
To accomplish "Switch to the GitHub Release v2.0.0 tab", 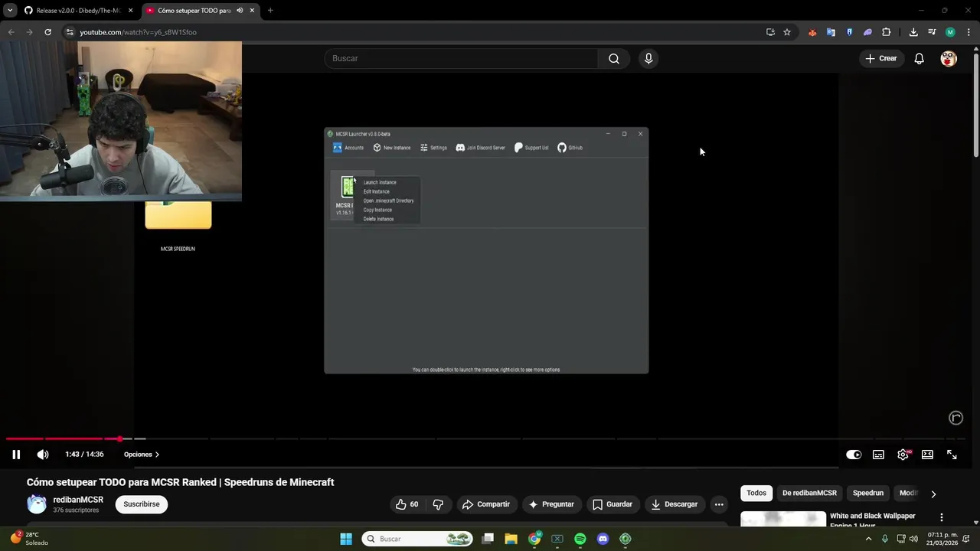I will (x=77, y=11).
